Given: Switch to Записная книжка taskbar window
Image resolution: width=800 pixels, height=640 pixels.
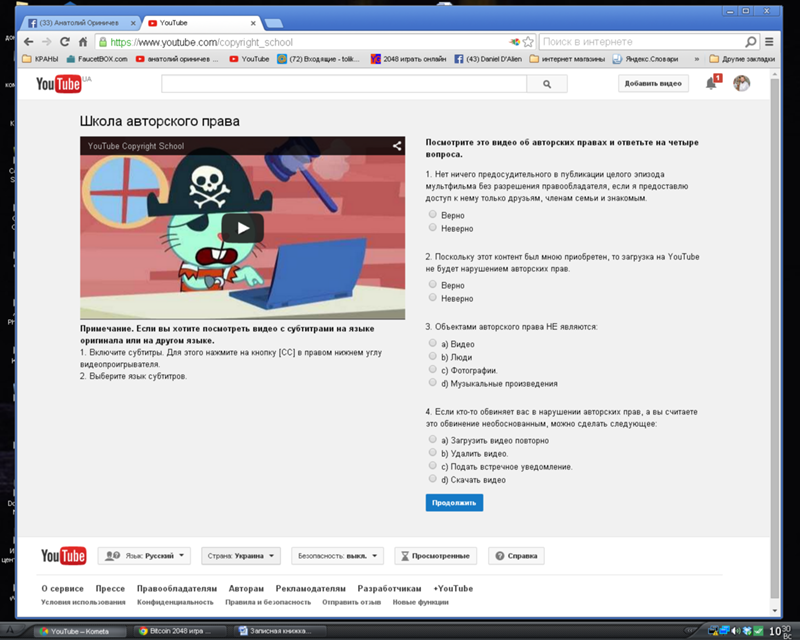Looking at the screenshot, I should pyautogui.click(x=278, y=631).
